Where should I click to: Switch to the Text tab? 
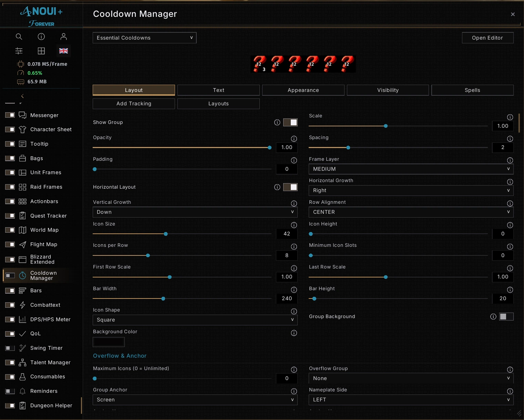(x=218, y=90)
